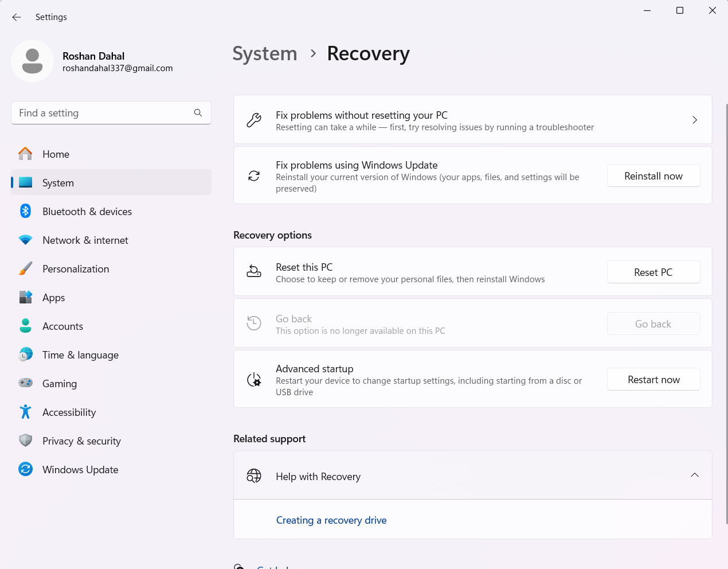Click the Reinstall now button
Viewport: 728px width, 569px height.
point(653,176)
